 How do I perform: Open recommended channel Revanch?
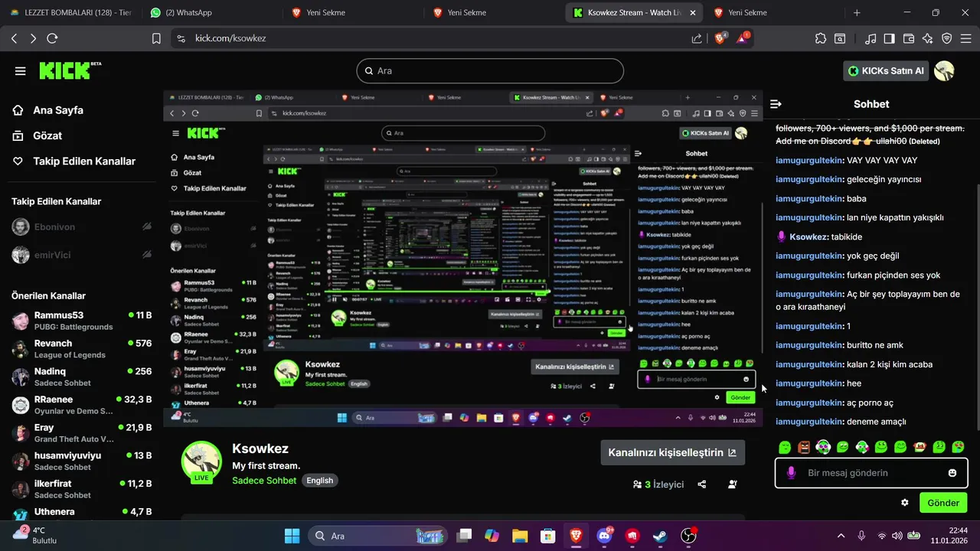coord(80,349)
